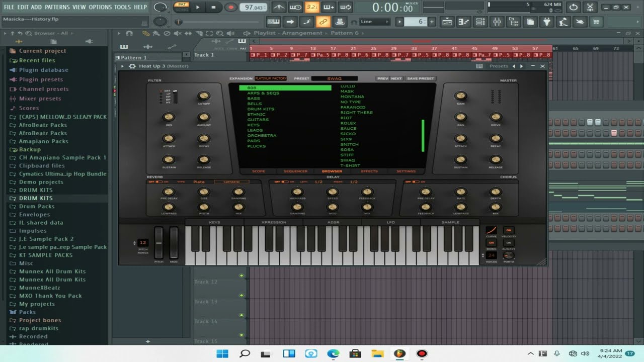Open the Plate reverb type selector

coord(199,182)
